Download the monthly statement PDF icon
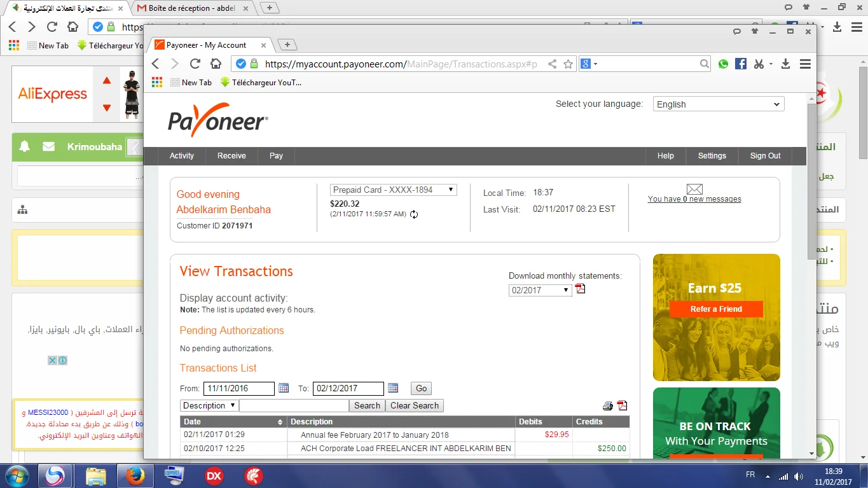868x488 pixels. (580, 289)
